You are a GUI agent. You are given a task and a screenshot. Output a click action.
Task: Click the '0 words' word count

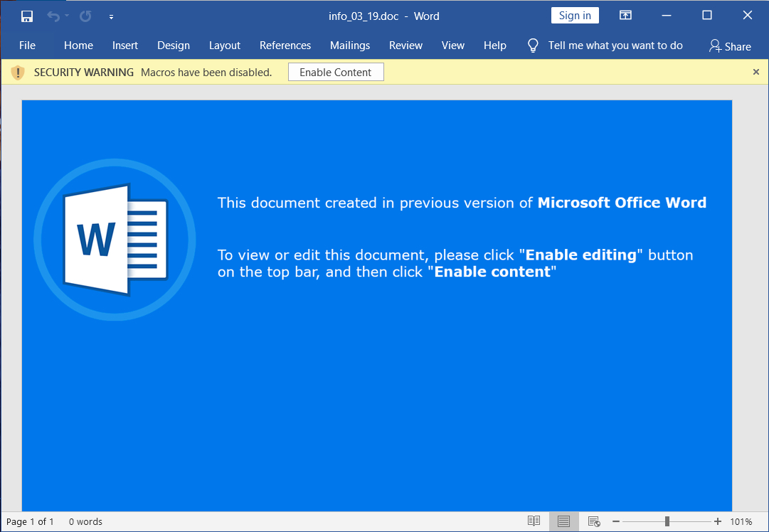[x=85, y=522]
